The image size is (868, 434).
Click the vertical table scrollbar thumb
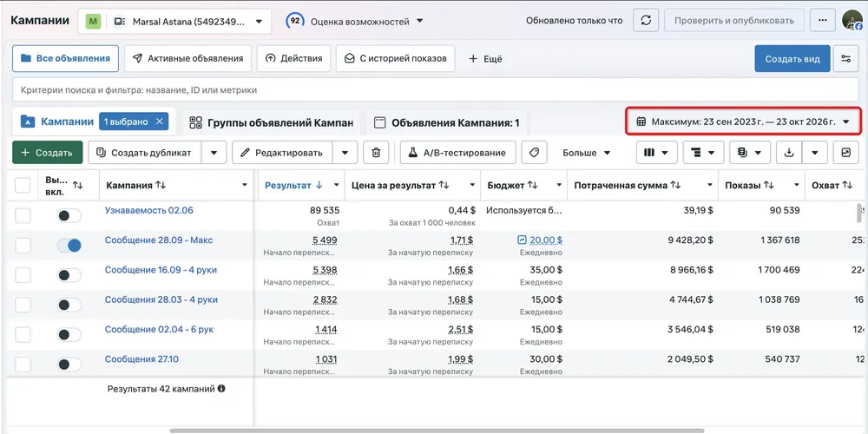click(859, 213)
